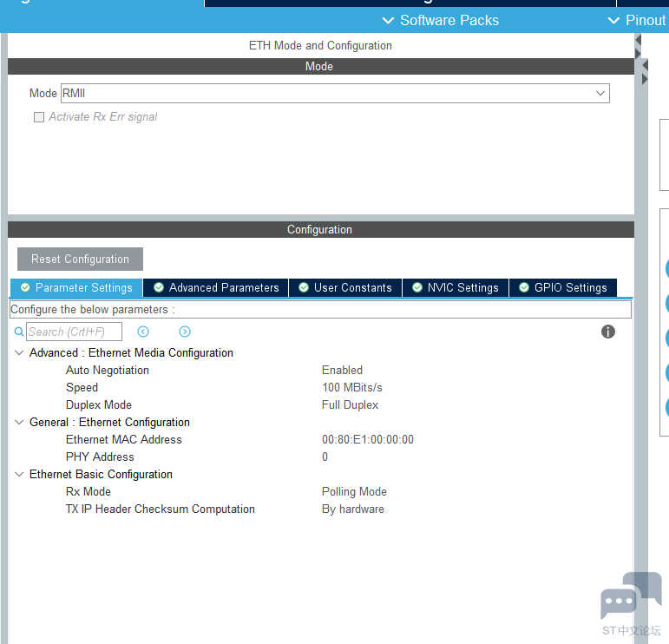Open the Mode RMII dropdown
The width and height of the screenshot is (669, 644).
click(600, 93)
